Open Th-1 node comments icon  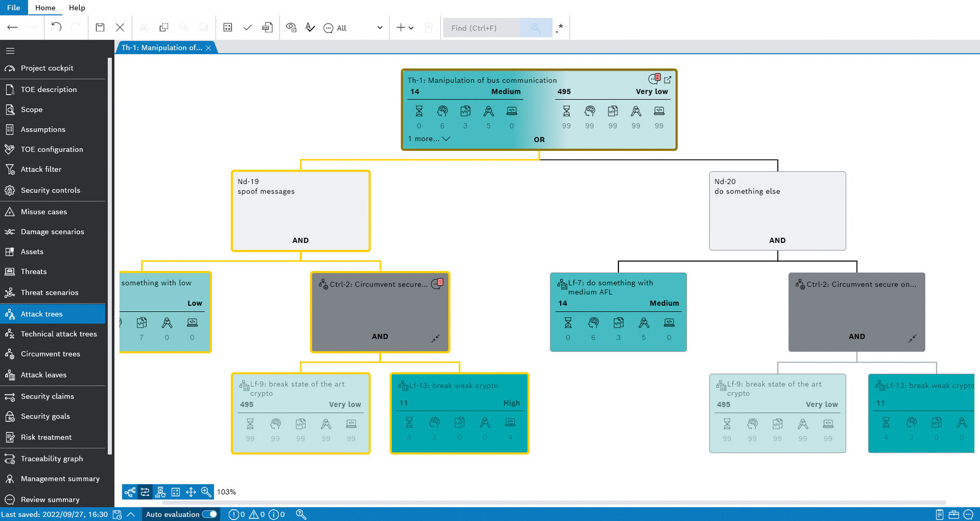point(654,79)
